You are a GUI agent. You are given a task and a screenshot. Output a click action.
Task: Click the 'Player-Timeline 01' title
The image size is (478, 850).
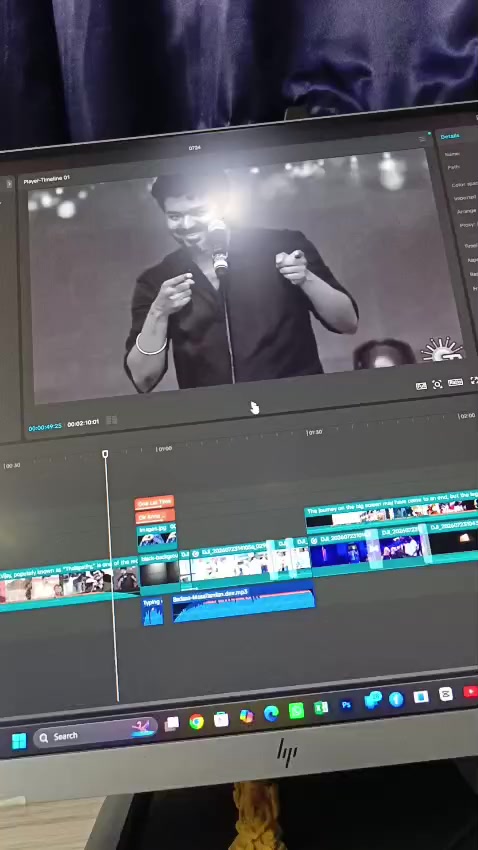click(47, 180)
